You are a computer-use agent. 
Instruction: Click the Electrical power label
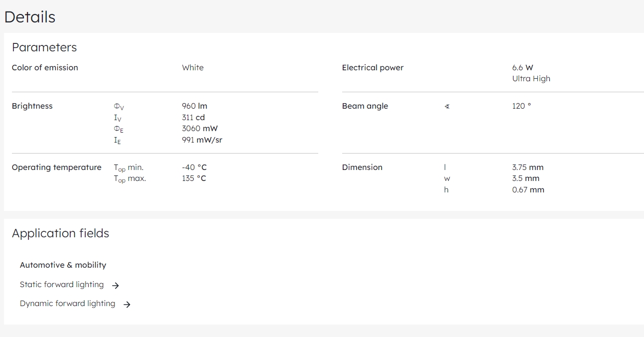[373, 68]
